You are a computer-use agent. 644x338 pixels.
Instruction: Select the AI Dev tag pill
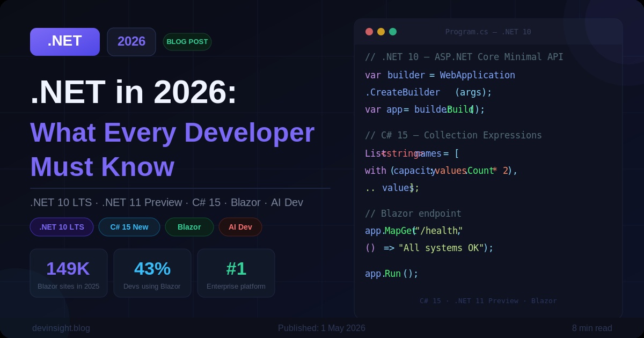pyautogui.click(x=240, y=227)
